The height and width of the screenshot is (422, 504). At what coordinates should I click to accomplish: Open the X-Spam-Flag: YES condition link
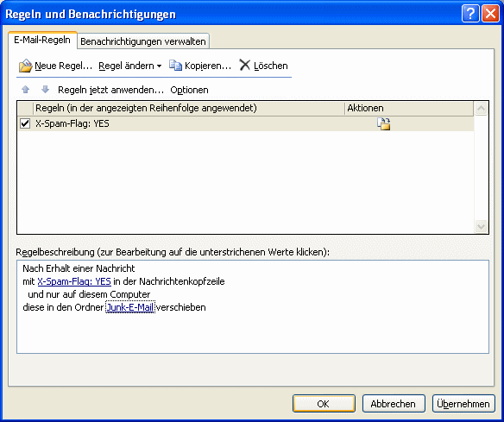(x=74, y=281)
